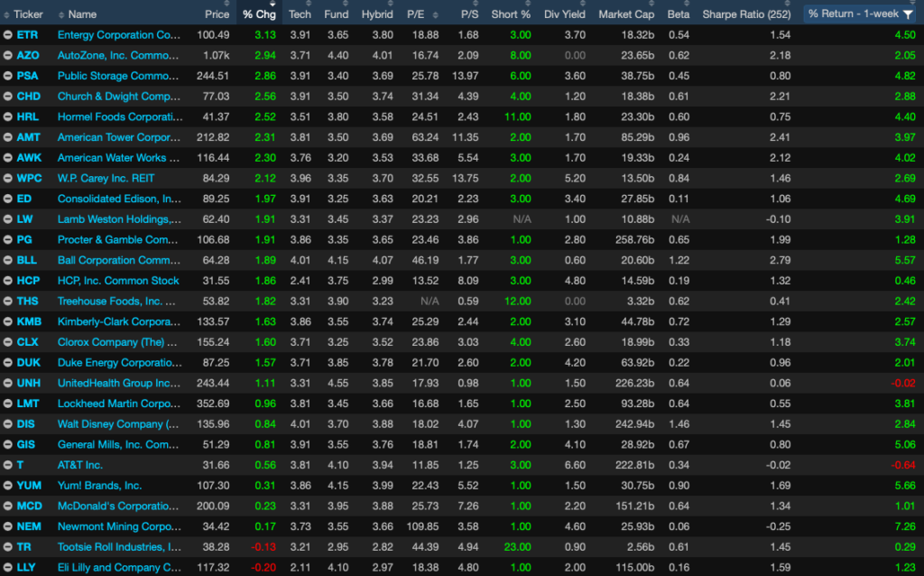Sort by Price column header
Screen dimensions: 924x576
click(217, 14)
